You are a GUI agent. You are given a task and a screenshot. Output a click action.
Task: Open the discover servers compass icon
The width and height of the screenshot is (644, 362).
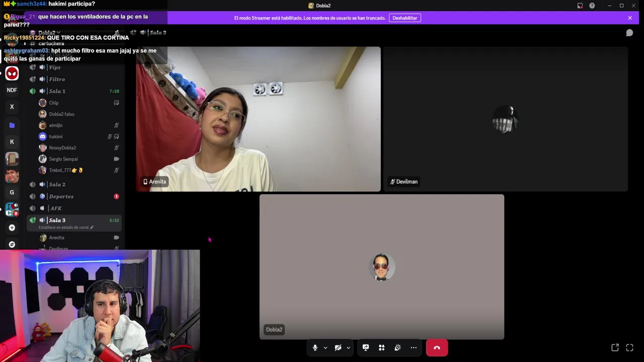point(12,244)
